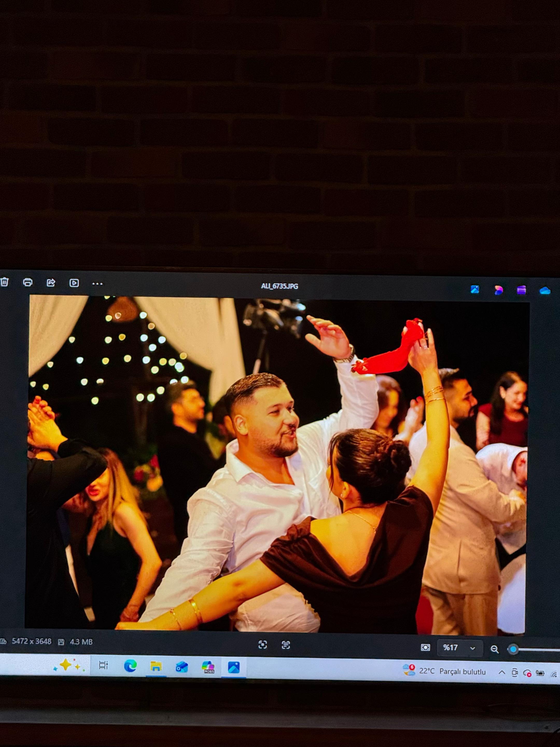Print the ALI_6735.JPG image
The height and width of the screenshot is (747, 560).
coord(28,282)
